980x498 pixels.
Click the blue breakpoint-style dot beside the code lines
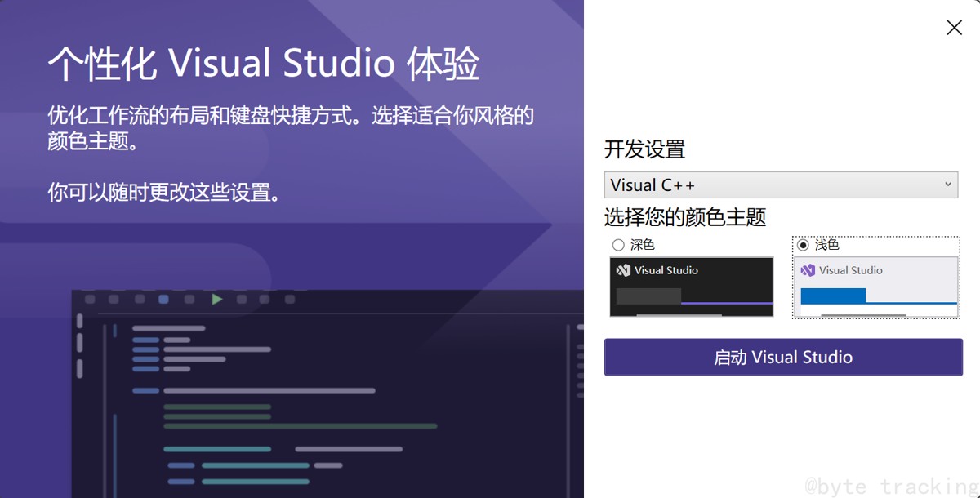114,331
